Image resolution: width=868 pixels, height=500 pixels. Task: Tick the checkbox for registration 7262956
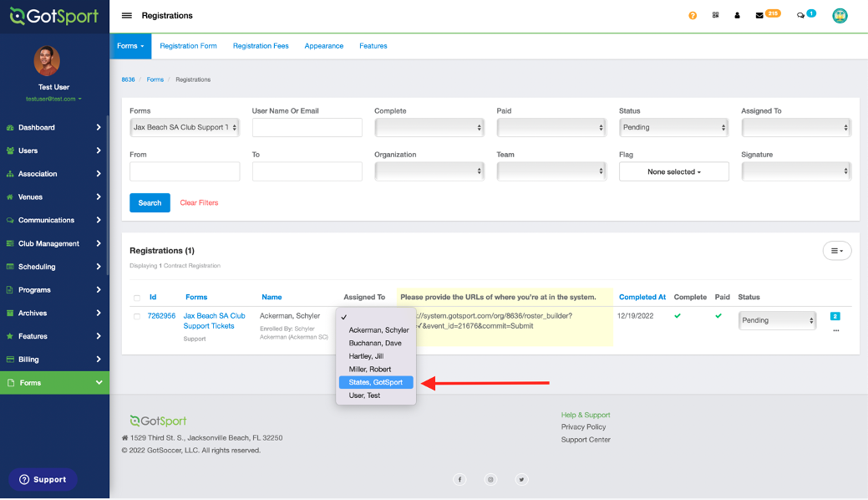137,317
